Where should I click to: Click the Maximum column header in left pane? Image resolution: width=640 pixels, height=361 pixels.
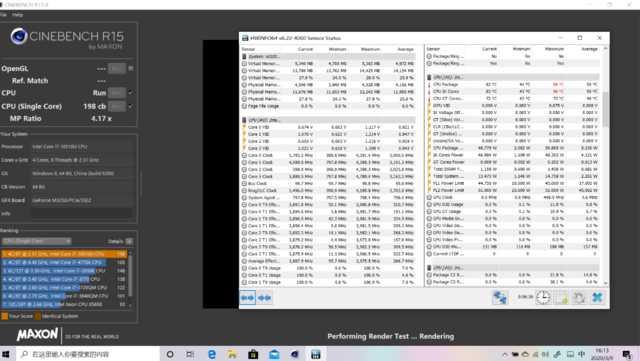click(x=370, y=49)
